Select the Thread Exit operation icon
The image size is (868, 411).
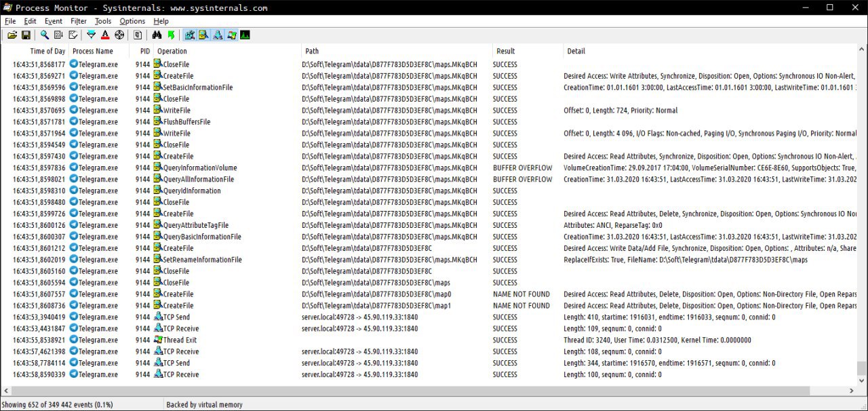coord(158,340)
